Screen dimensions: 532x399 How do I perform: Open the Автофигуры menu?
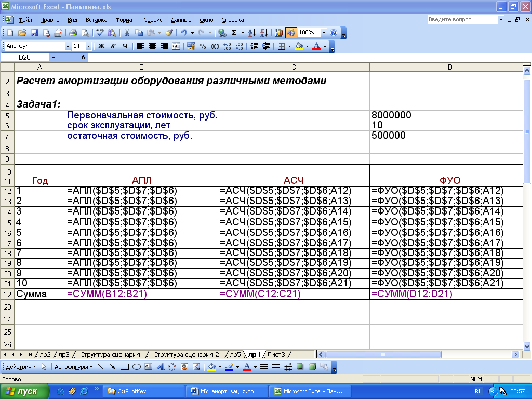(74, 367)
